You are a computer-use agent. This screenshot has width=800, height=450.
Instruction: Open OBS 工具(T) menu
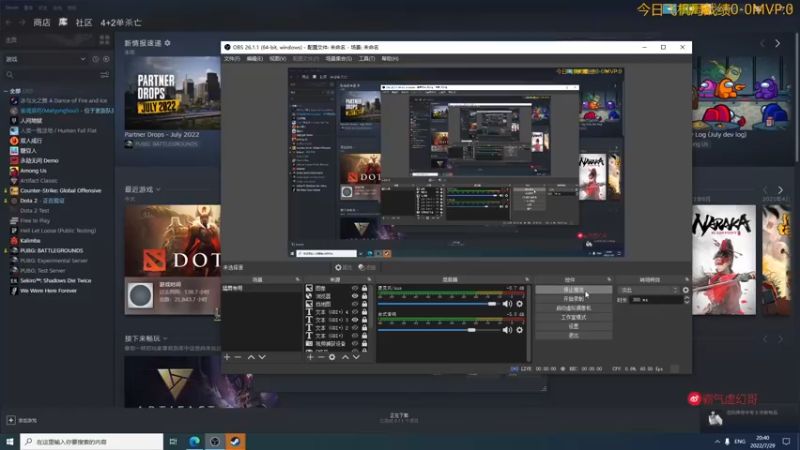click(x=366, y=59)
